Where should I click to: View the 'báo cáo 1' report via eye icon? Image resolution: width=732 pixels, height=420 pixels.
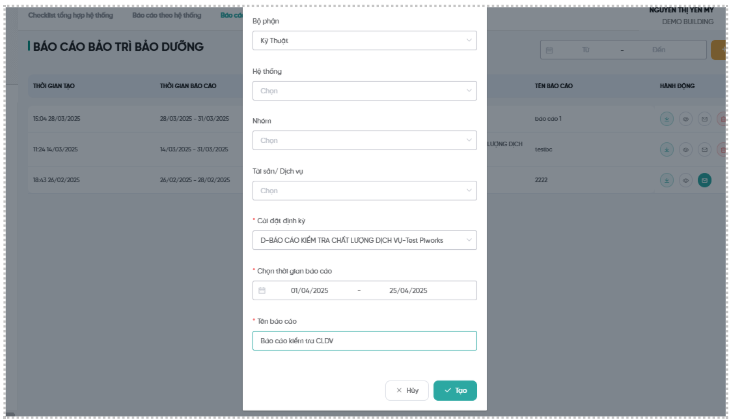click(x=685, y=119)
